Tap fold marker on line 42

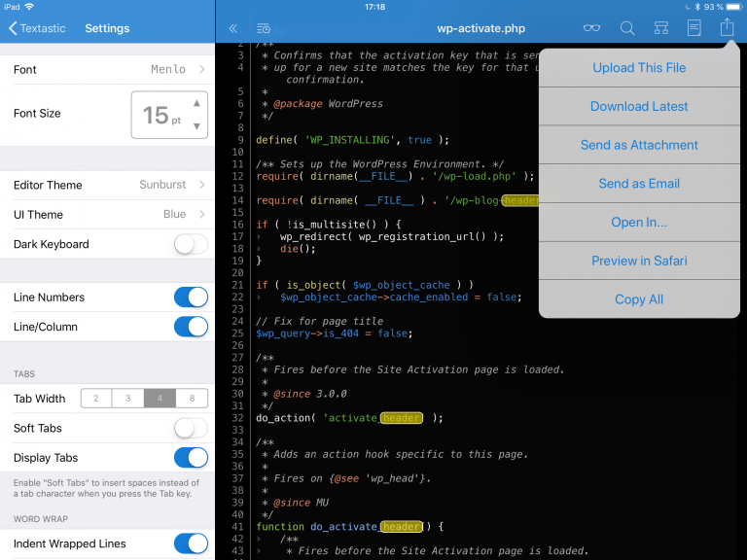259,539
